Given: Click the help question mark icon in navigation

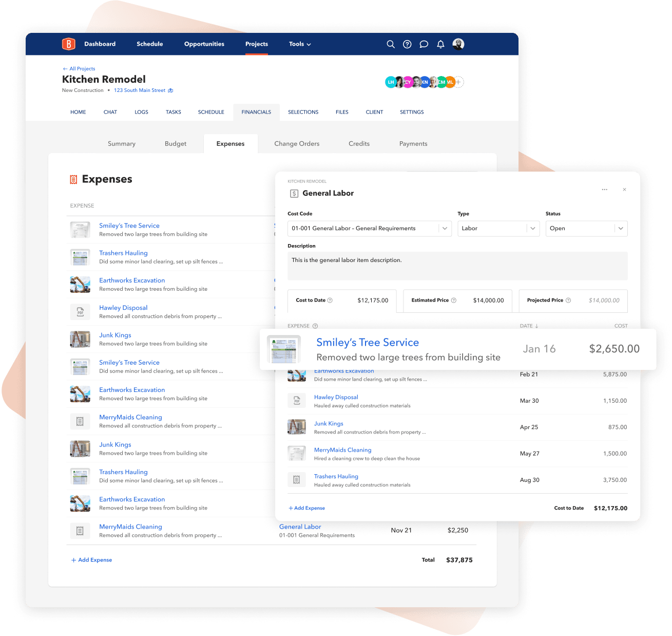Looking at the screenshot, I should click(407, 44).
